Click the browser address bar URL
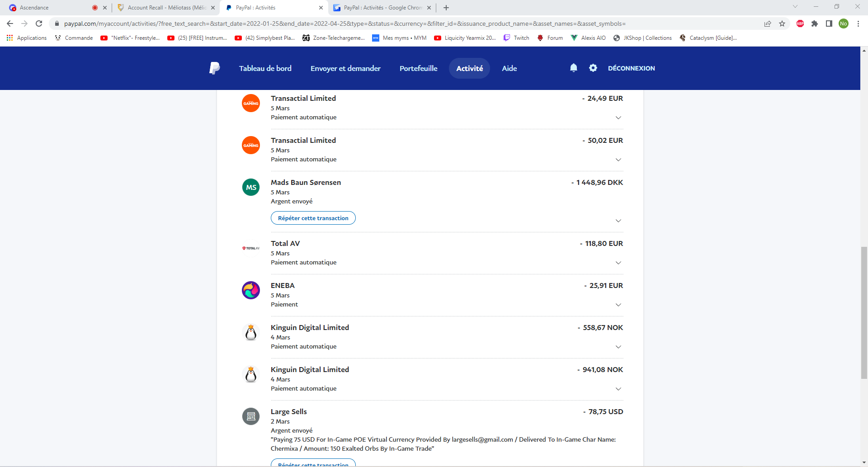Screen dimensions: 868x467 345,24
